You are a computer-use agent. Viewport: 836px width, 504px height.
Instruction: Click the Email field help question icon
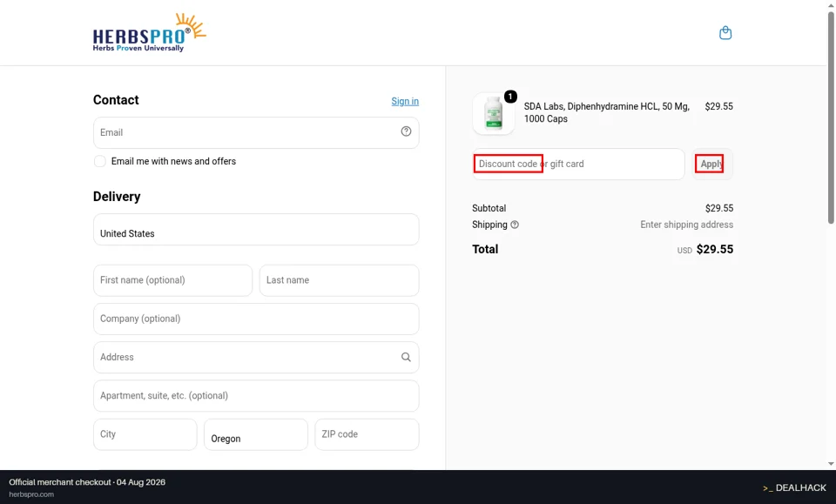(406, 131)
